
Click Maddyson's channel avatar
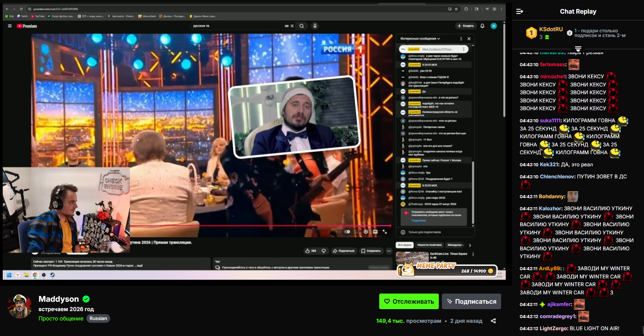[x=20, y=306]
